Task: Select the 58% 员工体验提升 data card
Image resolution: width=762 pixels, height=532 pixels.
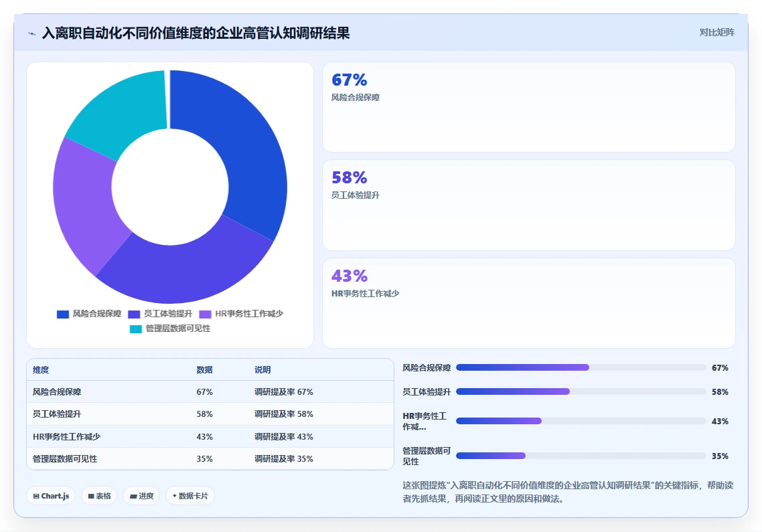Action: tap(529, 205)
